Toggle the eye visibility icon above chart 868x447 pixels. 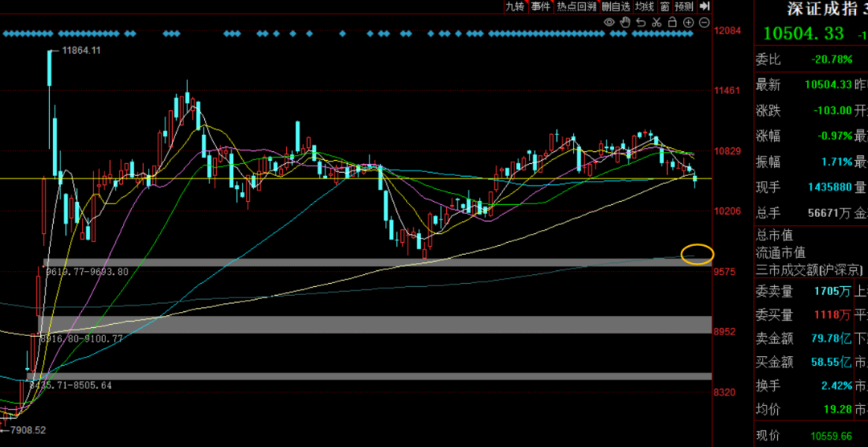[x=609, y=23]
